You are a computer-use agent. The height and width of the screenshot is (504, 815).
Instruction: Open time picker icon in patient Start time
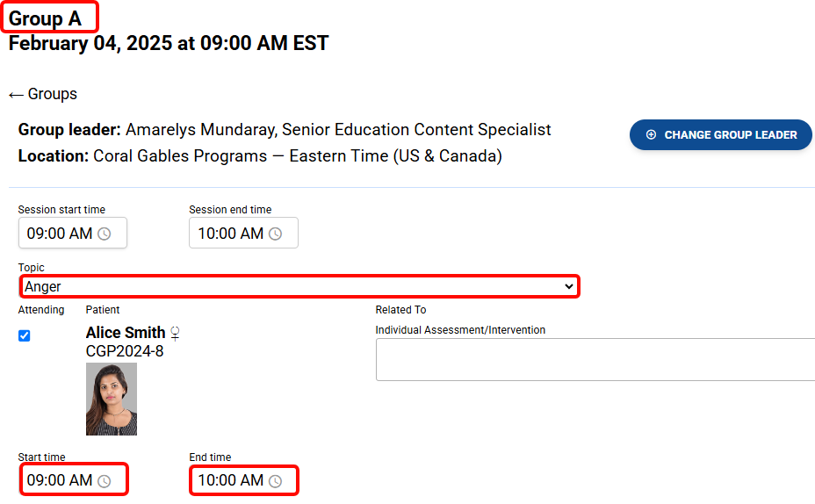(105, 481)
